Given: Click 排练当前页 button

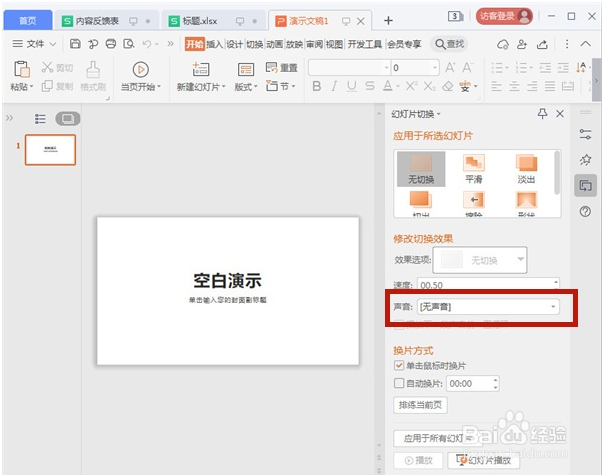Looking at the screenshot, I should coord(420,405).
